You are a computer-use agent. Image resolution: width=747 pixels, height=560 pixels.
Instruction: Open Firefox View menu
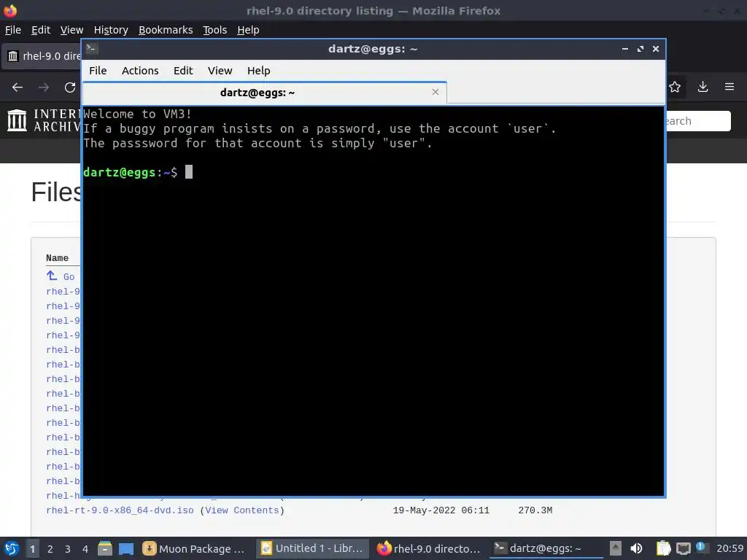tap(71, 30)
